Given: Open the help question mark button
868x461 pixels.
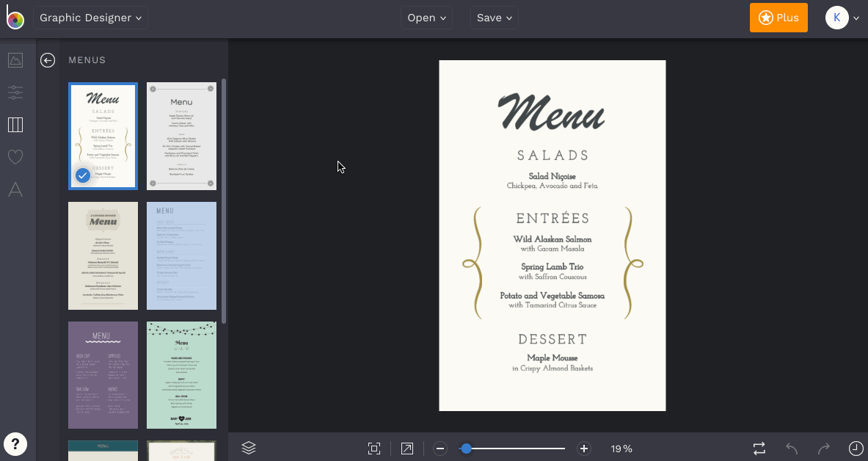Looking at the screenshot, I should tap(15, 444).
